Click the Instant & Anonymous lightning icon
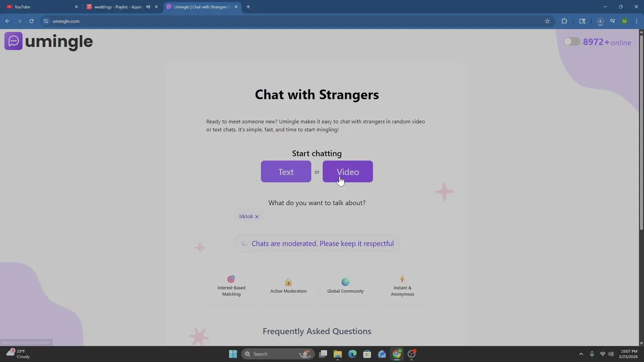644x362 pixels. (402, 279)
